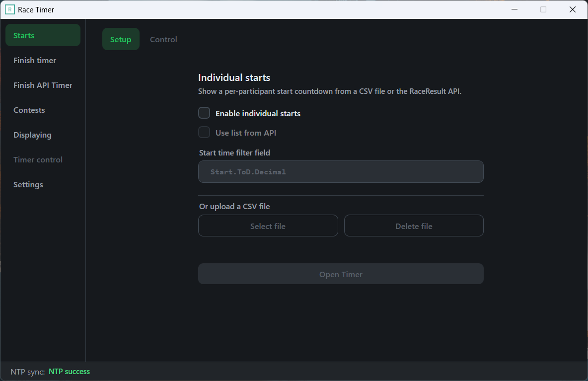Click the Individual starts heading
This screenshot has height=381, width=588.
coord(234,77)
